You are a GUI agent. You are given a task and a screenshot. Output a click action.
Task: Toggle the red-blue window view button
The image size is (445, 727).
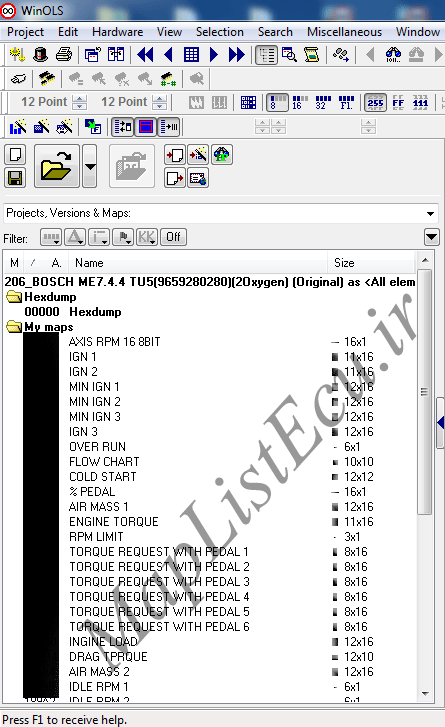[x=146, y=127]
